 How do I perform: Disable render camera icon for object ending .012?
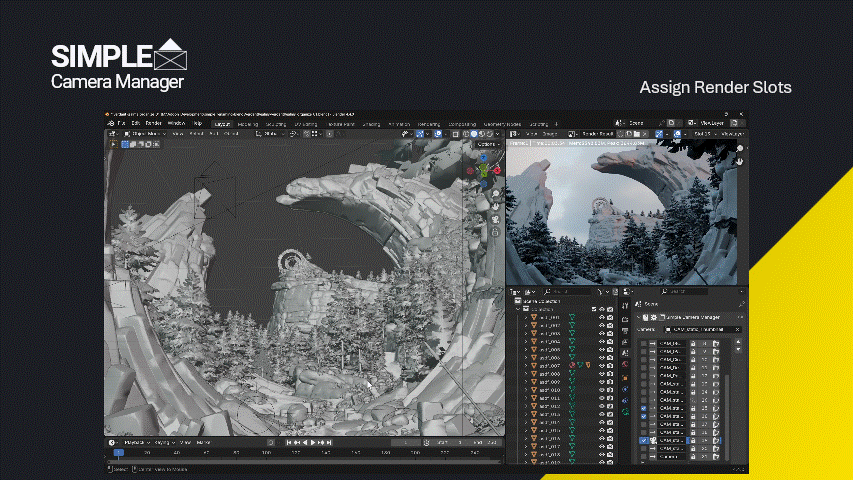(610, 406)
